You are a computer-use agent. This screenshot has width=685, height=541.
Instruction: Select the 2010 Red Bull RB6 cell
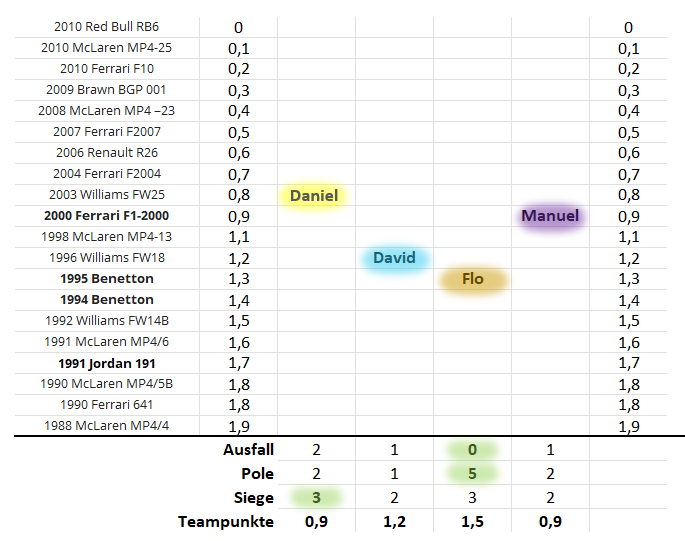pos(107,27)
